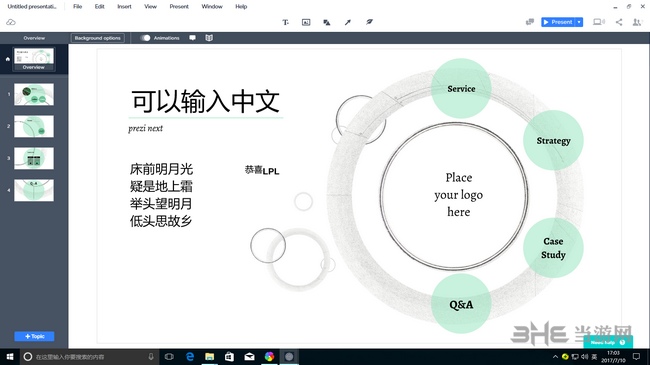Open the shapes tool icon

[x=327, y=22]
